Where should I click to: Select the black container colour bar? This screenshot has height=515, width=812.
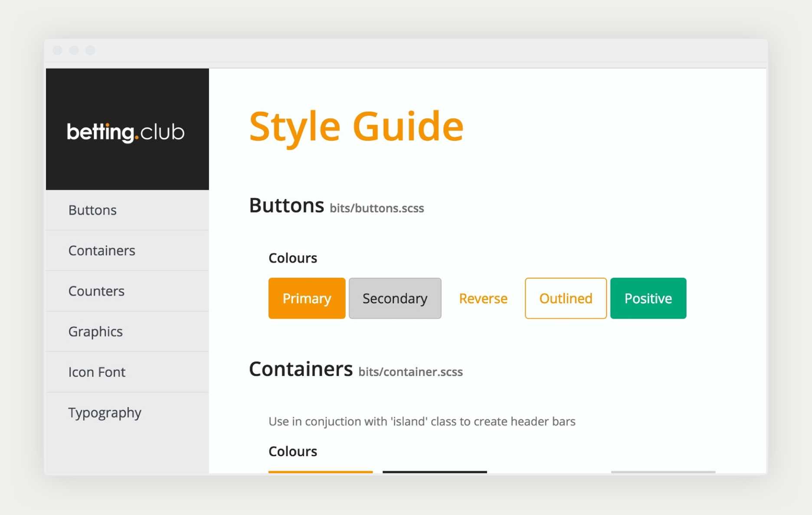point(435,472)
